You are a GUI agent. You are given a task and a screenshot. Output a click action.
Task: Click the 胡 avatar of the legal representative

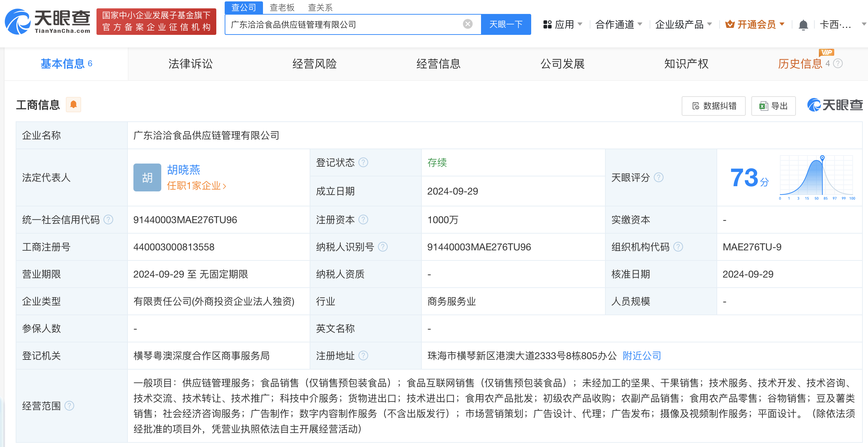point(147,177)
